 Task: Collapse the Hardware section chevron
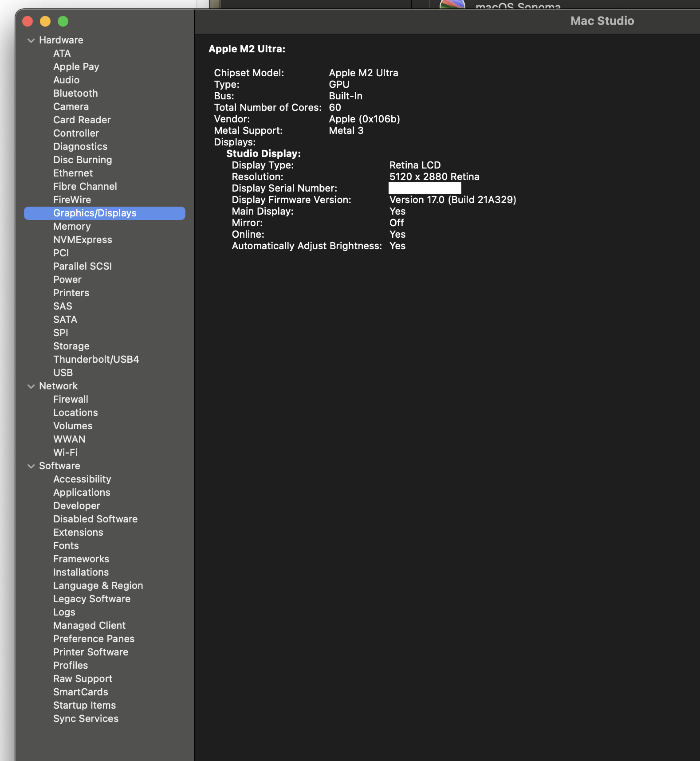pos(31,40)
